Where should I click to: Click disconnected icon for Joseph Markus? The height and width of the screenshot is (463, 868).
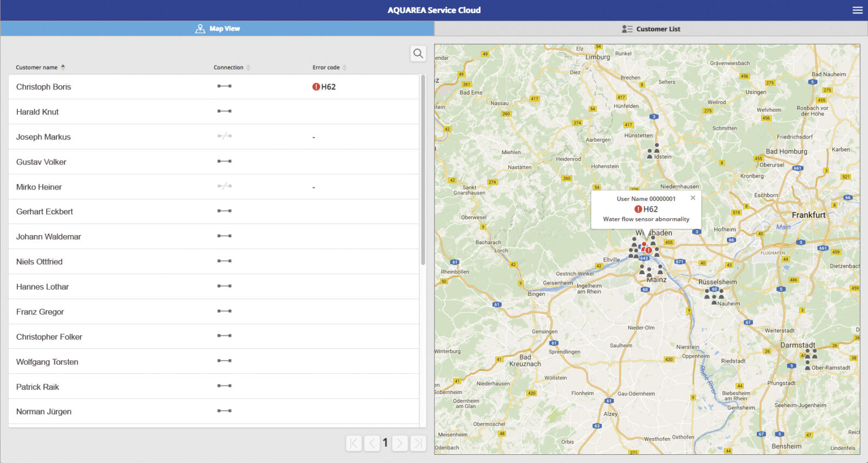(x=225, y=136)
